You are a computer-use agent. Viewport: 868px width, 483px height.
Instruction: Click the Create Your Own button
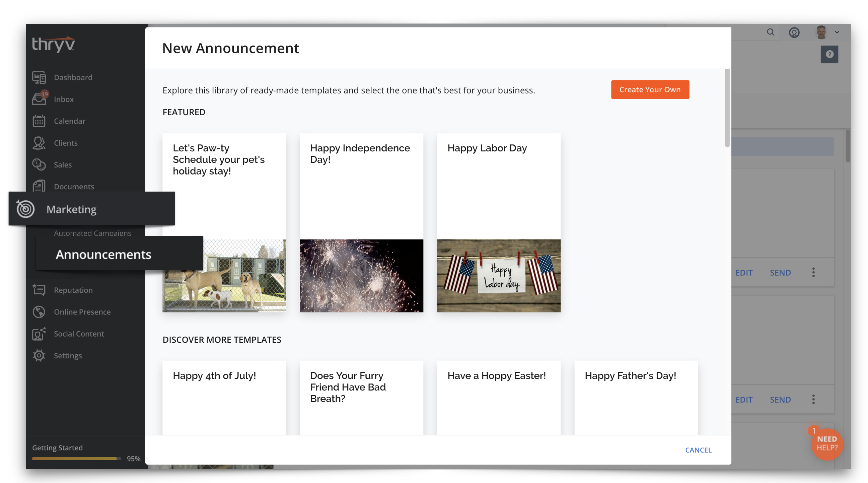[x=650, y=90]
